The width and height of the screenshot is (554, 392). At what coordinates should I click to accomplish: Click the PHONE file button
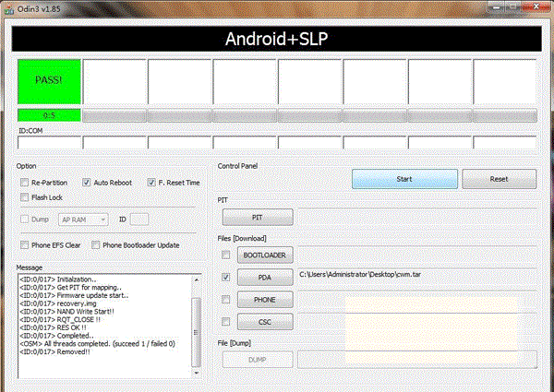[x=263, y=300]
